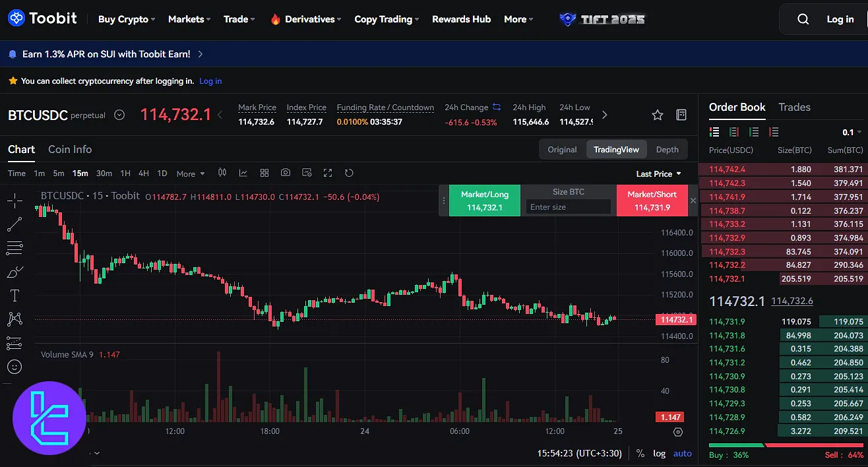868x467 pixels.
Task: Open the More timeframes dropdown
Action: 191,173
